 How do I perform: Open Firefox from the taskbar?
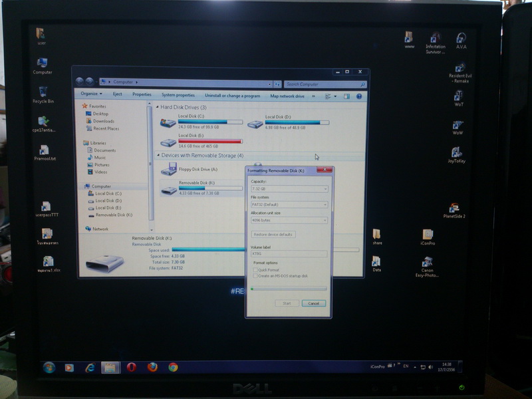pyautogui.click(x=152, y=367)
